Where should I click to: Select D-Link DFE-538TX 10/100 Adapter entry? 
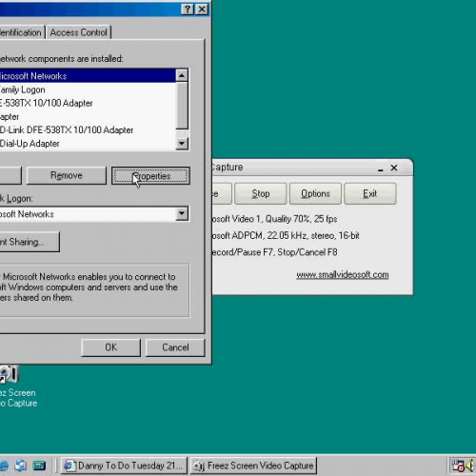coord(88,130)
